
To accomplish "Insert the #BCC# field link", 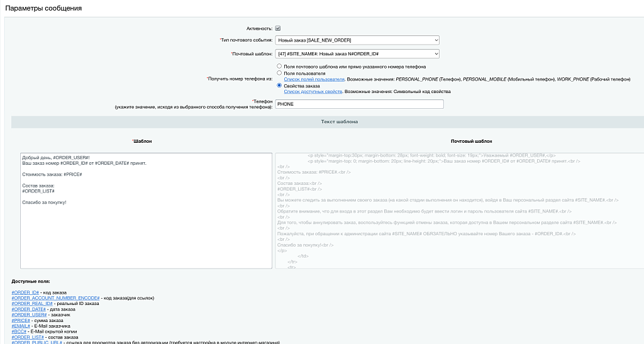I will 19,332.
